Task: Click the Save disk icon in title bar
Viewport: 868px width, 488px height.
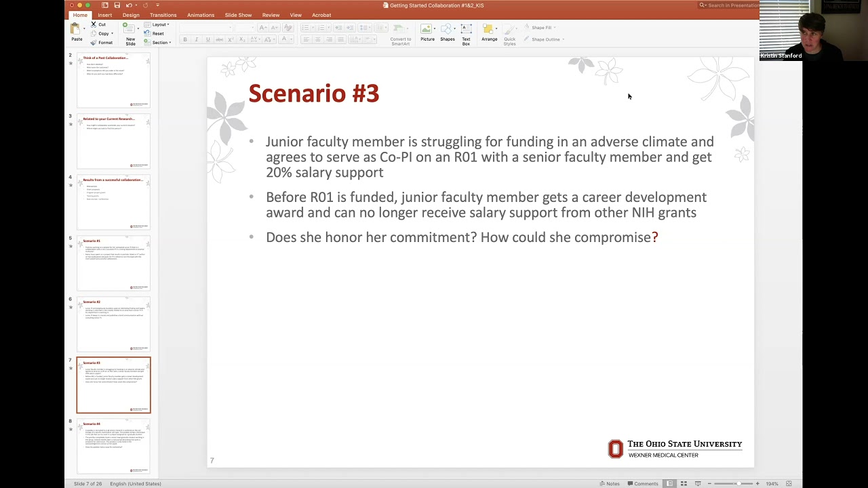Action: pyautogui.click(x=117, y=5)
